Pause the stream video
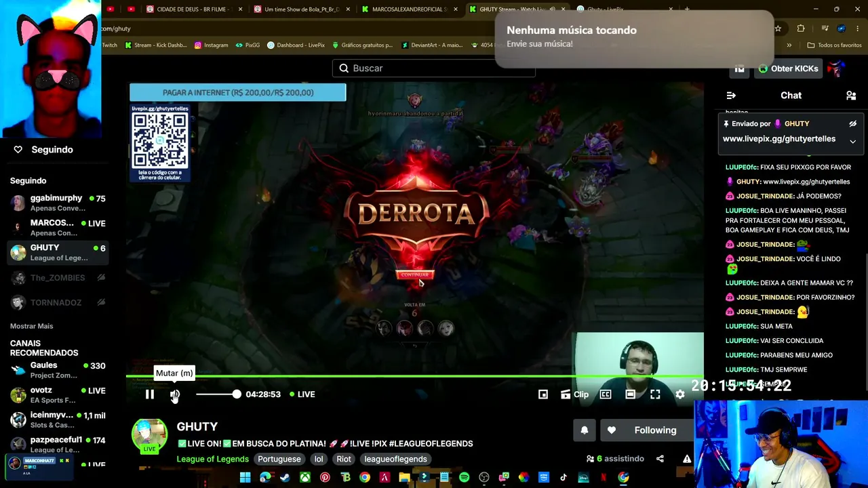 (150, 394)
